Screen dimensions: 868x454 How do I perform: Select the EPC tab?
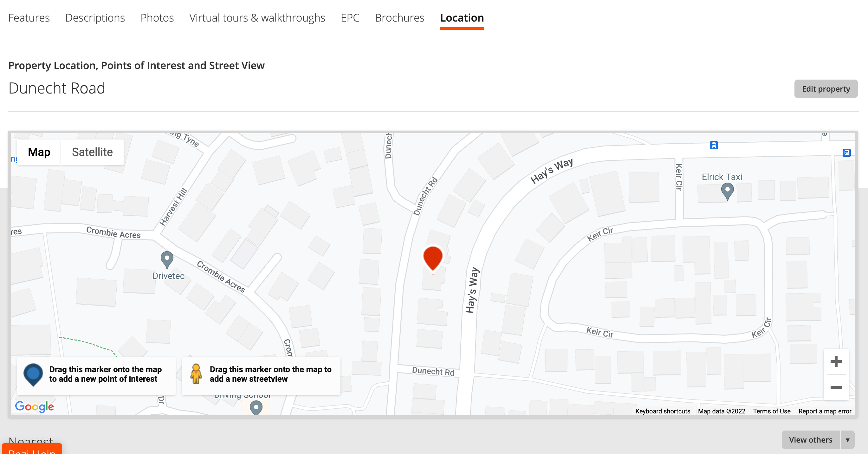tap(350, 17)
